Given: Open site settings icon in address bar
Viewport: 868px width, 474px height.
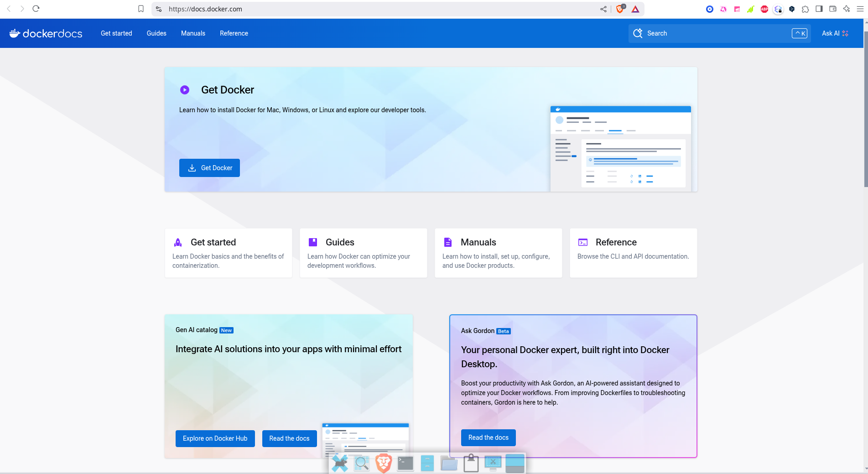Looking at the screenshot, I should [x=159, y=9].
